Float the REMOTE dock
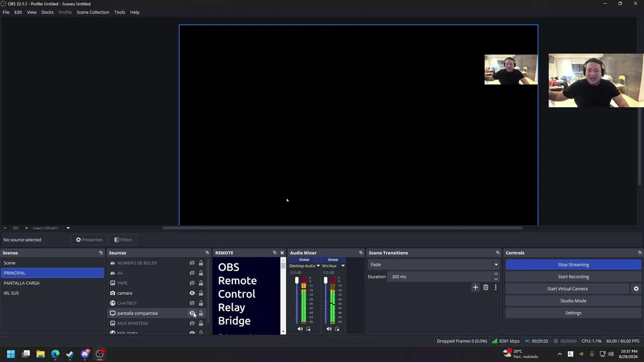The image size is (644, 362). pyautogui.click(x=274, y=253)
